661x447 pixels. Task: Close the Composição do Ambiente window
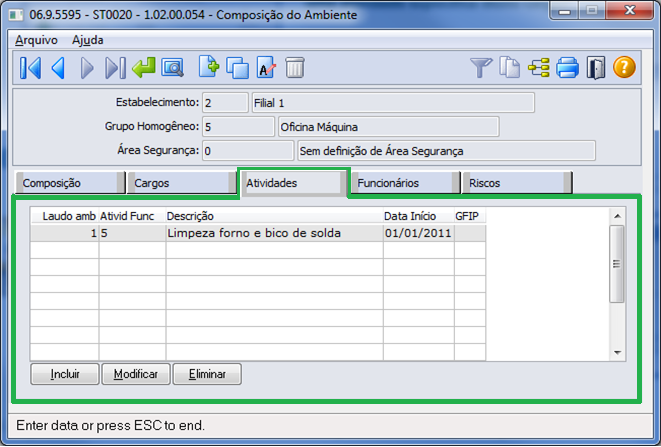pos(629,11)
